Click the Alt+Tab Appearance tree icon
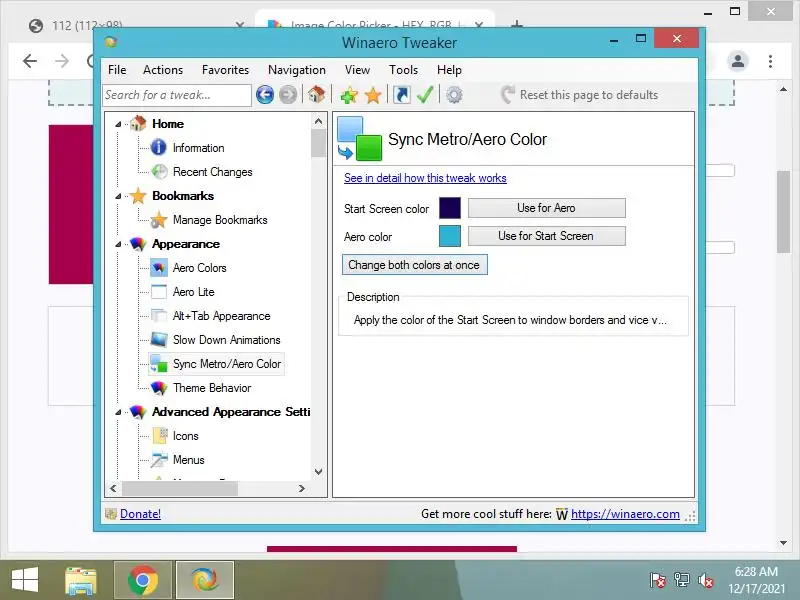This screenshot has height=600, width=800. (159, 316)
